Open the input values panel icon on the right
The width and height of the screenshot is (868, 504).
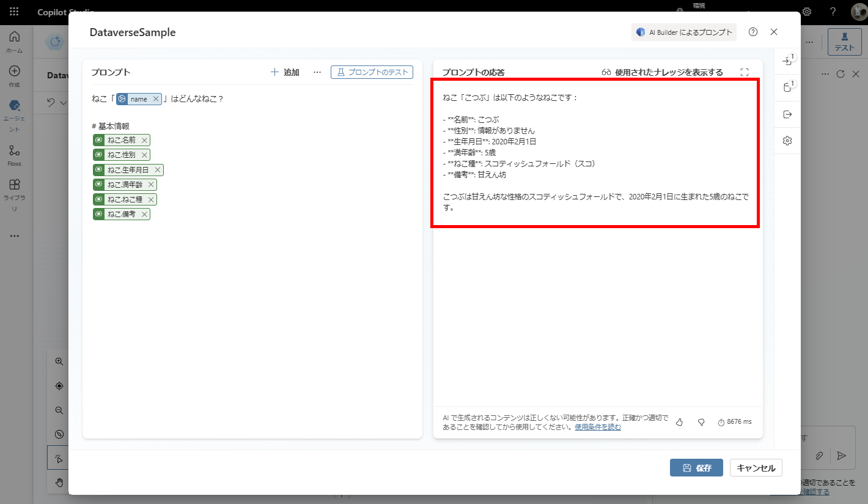[787, 61]
